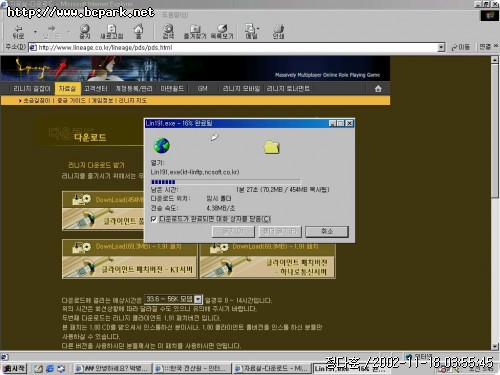Toggle the close-dialog-when-download-completes checkbox
The width and height of the screenshot is (500, 375).
(154, 219)
